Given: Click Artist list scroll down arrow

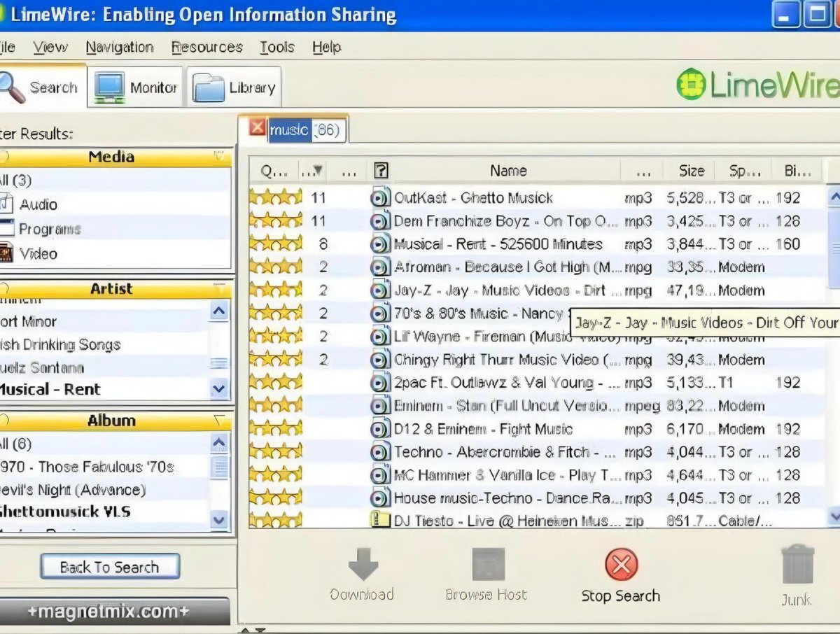Looking at the screenshot, I should (219, 388).
